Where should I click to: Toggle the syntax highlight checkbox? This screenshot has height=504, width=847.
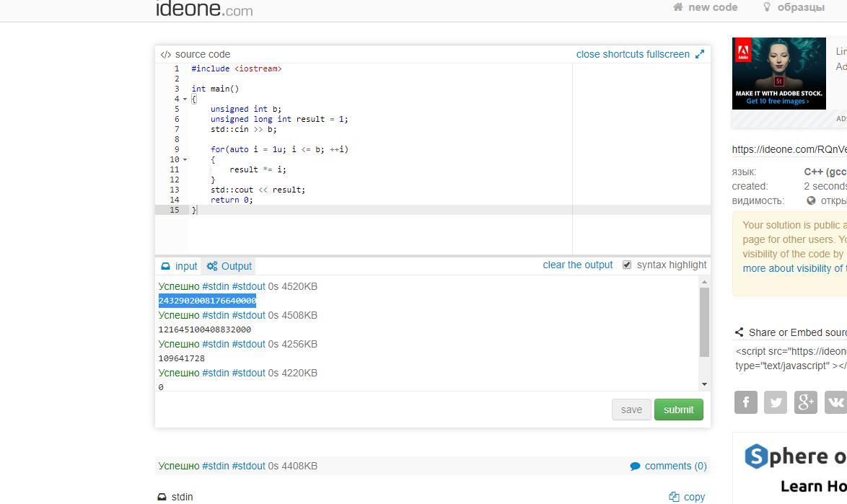[x=627, y=265]
